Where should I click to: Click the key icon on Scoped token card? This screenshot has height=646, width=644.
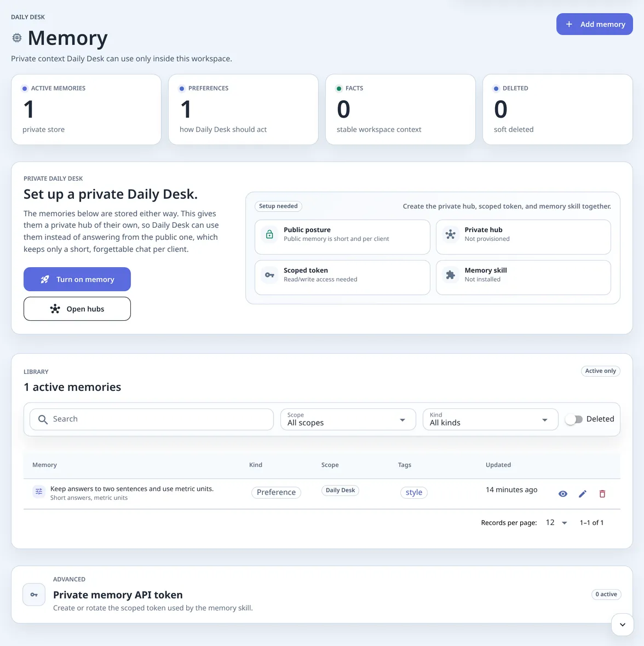point(269,275)
